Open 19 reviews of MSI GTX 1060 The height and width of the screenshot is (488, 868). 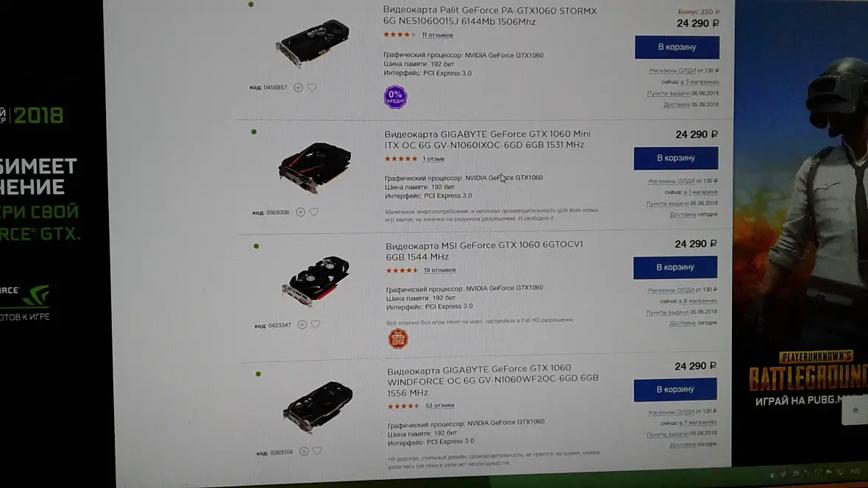coord(440,270)
